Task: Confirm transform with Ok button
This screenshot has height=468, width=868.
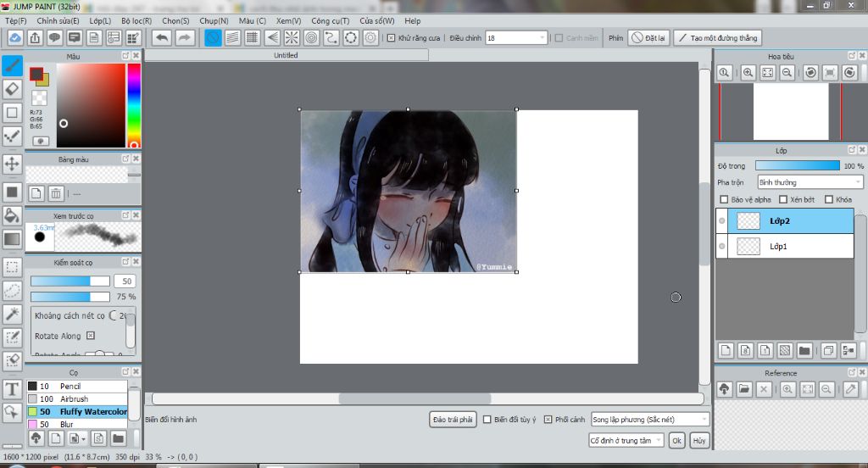Action: pyautogui.click(x=676, y=440)
